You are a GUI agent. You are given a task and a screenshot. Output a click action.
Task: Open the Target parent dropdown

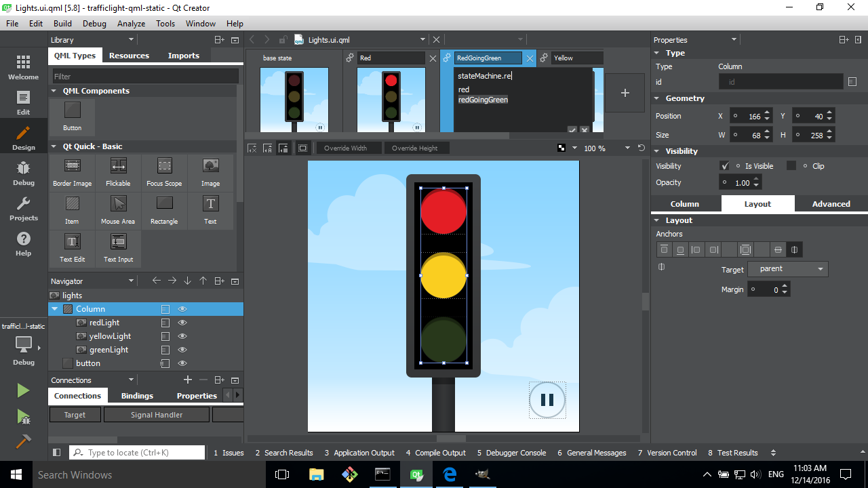tap(787, 269)
